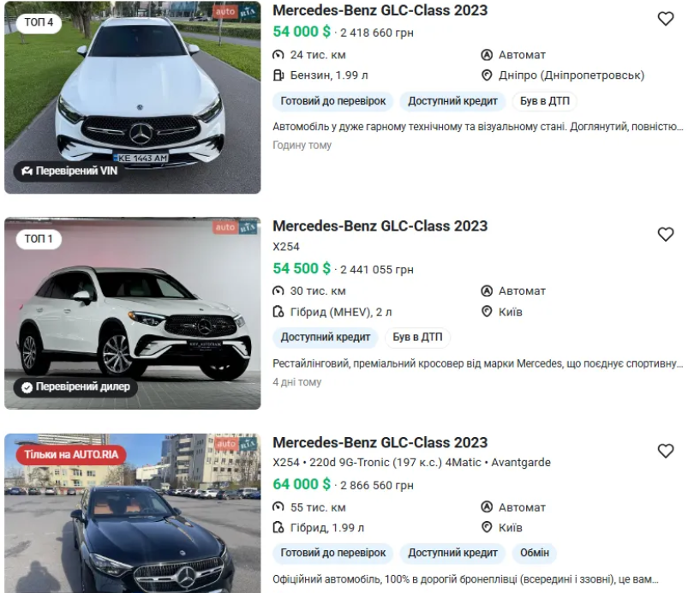Open the white GLC front-view photo
The image size is (700, 593).
(133, 98)
